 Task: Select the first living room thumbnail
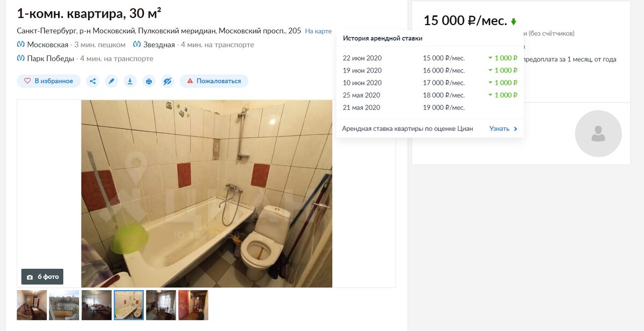tap(32, 305)
